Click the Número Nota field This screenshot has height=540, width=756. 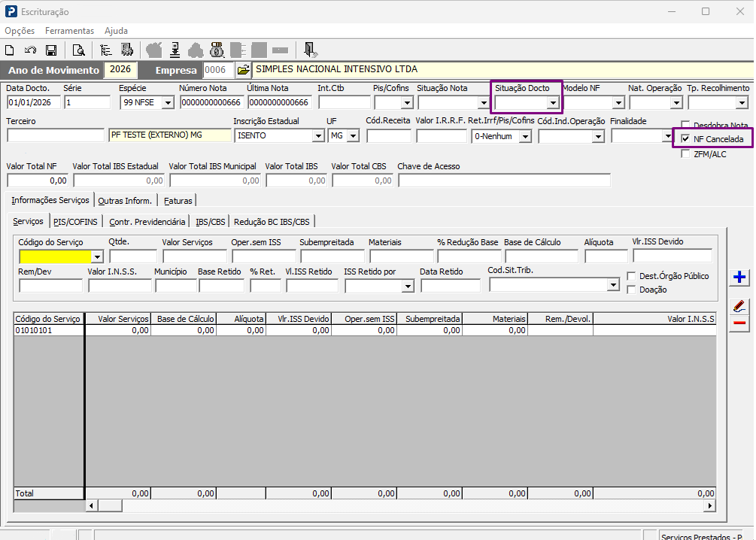(x=211, y=103)
